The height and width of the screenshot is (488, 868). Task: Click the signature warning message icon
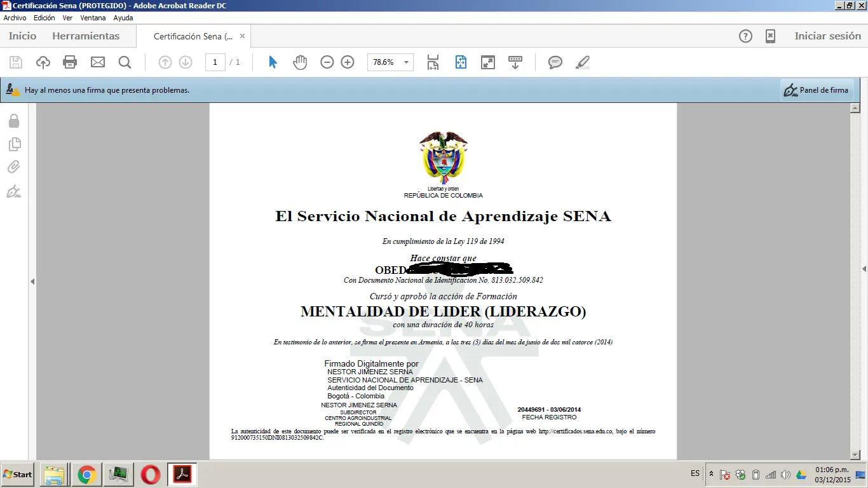coord(13,90)
